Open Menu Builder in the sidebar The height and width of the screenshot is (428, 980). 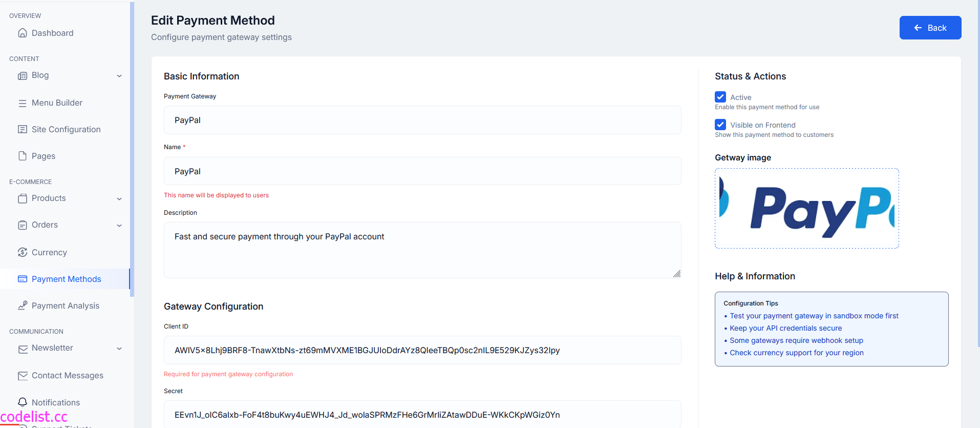tap(57, 103)
